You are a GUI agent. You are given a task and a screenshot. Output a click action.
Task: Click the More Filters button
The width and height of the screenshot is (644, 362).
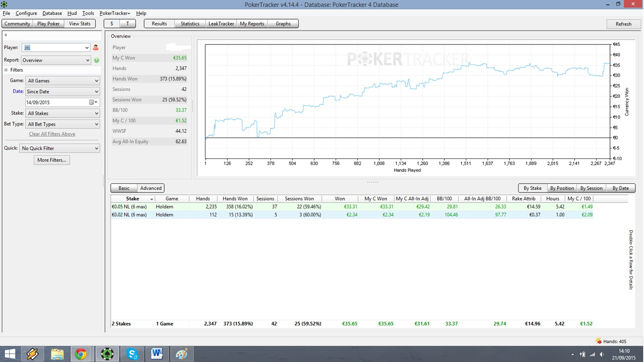(x=52, y=160)
